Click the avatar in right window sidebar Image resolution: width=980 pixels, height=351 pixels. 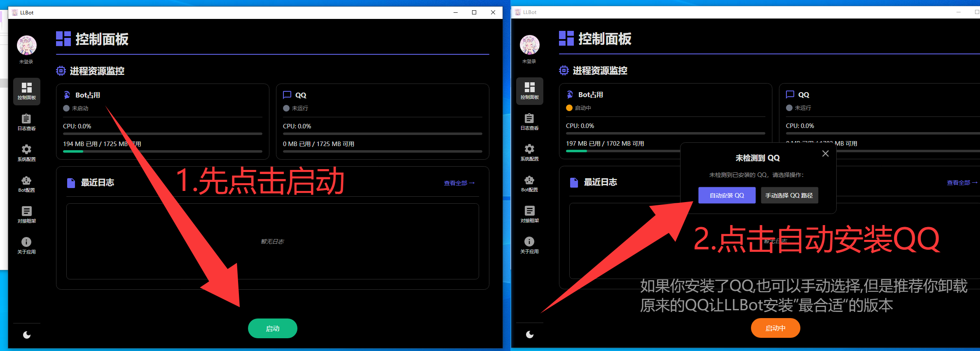pos(530,45)
